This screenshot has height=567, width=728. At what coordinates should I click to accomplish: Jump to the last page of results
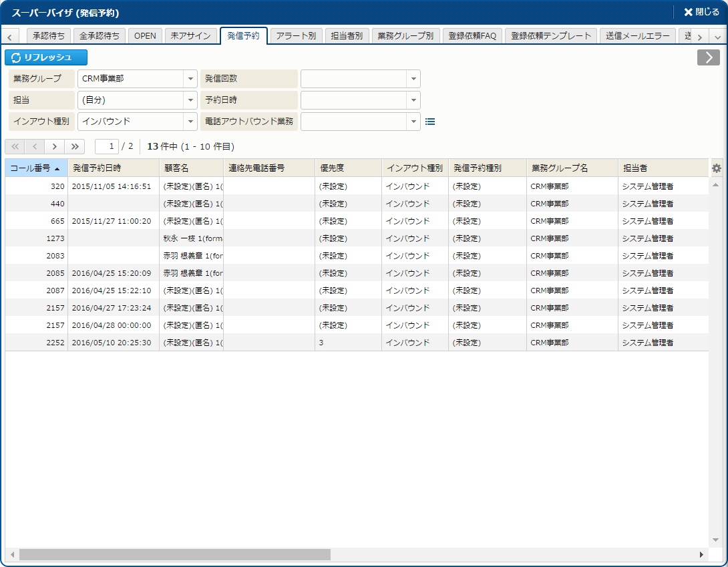[x=75, y=146]
